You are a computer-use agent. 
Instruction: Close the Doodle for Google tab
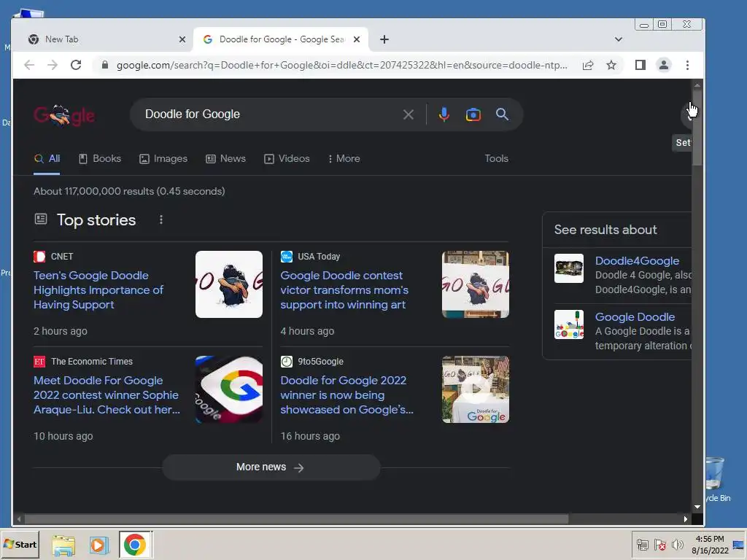tap(356, 39)
